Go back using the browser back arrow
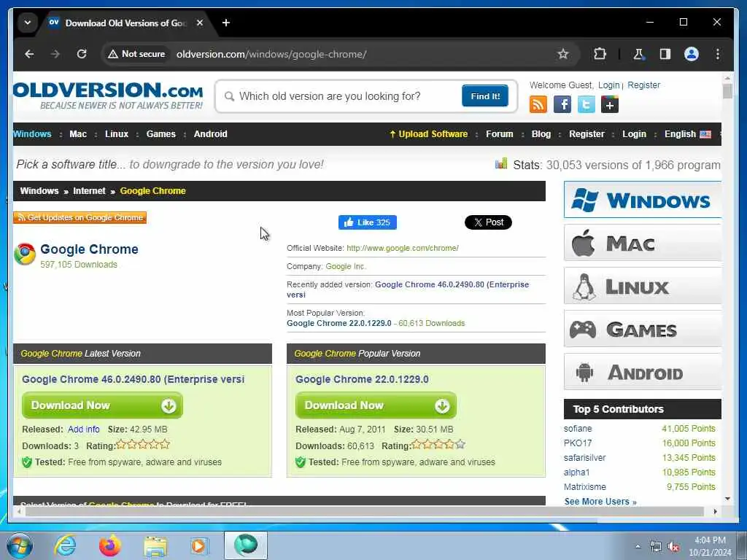This screenshot has width=747, height=560. click(29, 54)
